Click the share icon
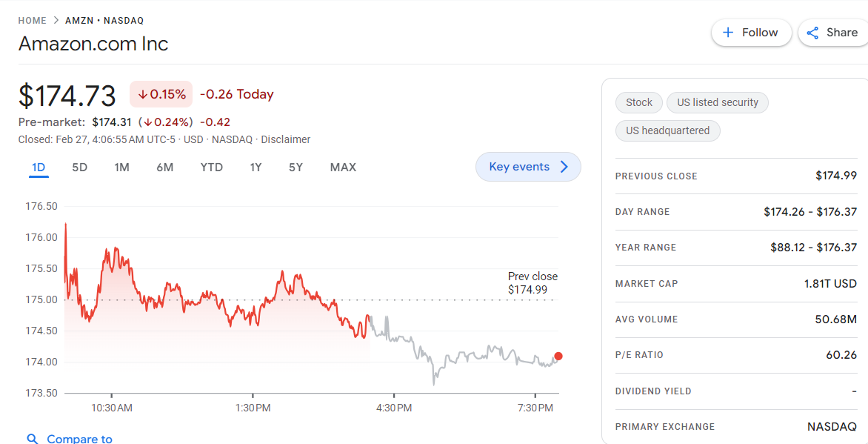This screenshot has width=868, height=444. 812,33
